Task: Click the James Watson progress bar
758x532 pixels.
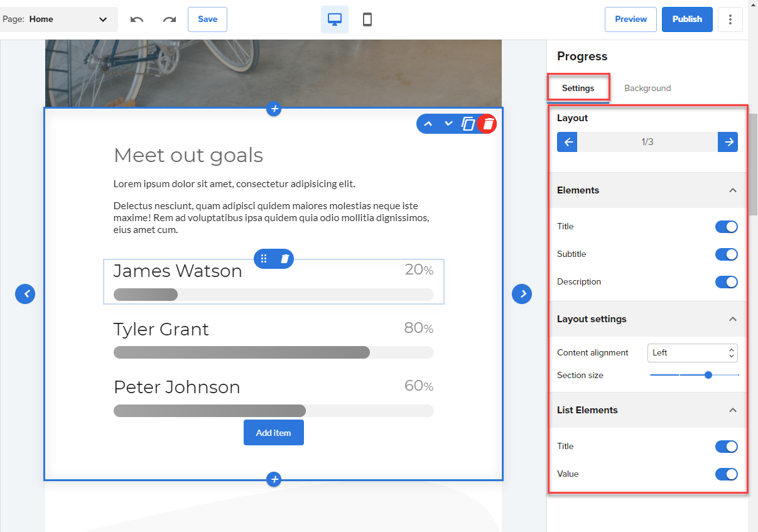Action: coord(273,295)
